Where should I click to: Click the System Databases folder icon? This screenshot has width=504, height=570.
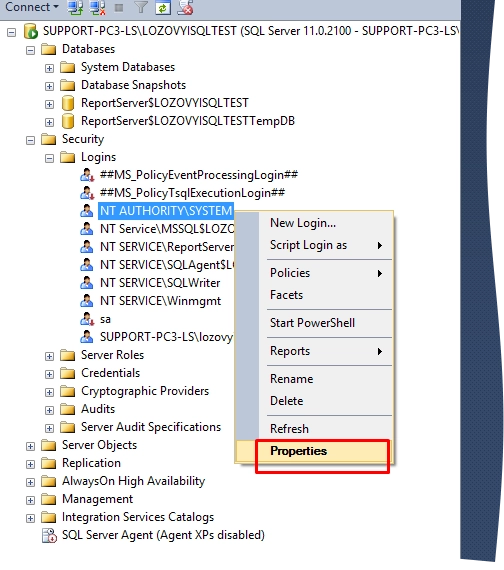click(x=68, y=67)
